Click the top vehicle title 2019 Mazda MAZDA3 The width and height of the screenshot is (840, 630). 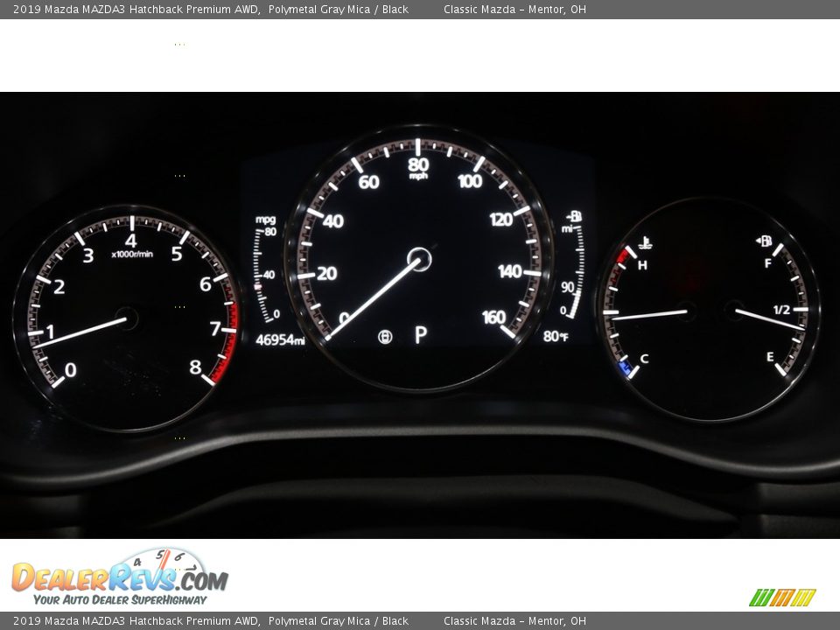(x=136, y=10)
